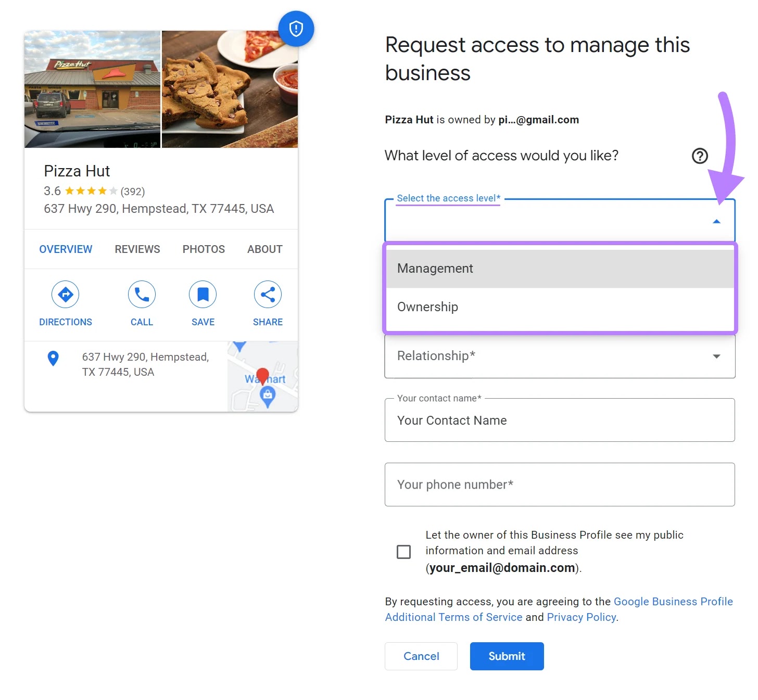Choose the Management access option

pos(560,269)
